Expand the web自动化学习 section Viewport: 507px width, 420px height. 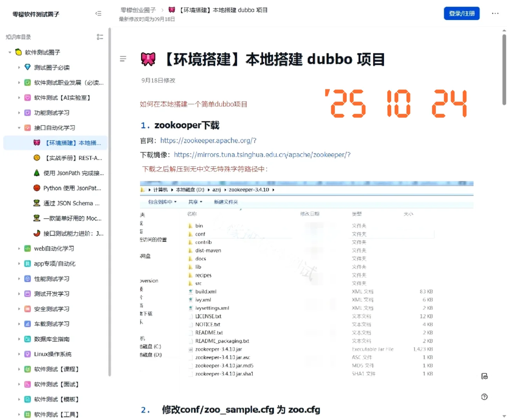(x=19, y=248)
